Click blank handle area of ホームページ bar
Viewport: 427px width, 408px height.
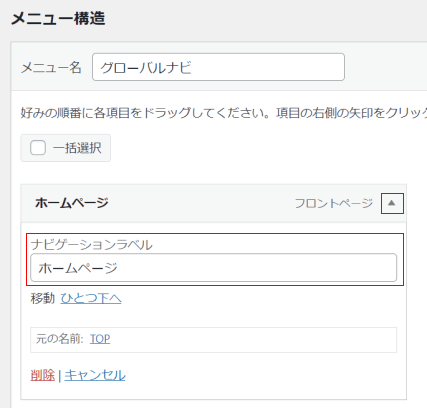200,203
